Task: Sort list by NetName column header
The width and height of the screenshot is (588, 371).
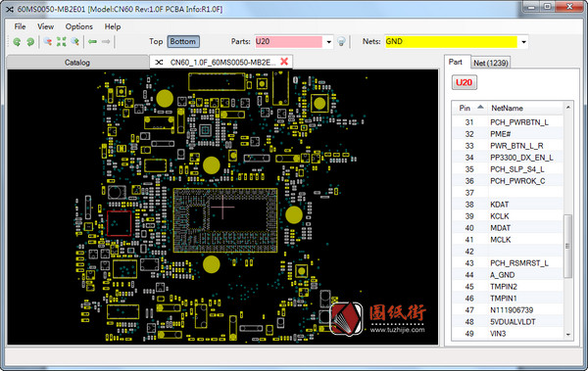Action: [x=525, y=108]
